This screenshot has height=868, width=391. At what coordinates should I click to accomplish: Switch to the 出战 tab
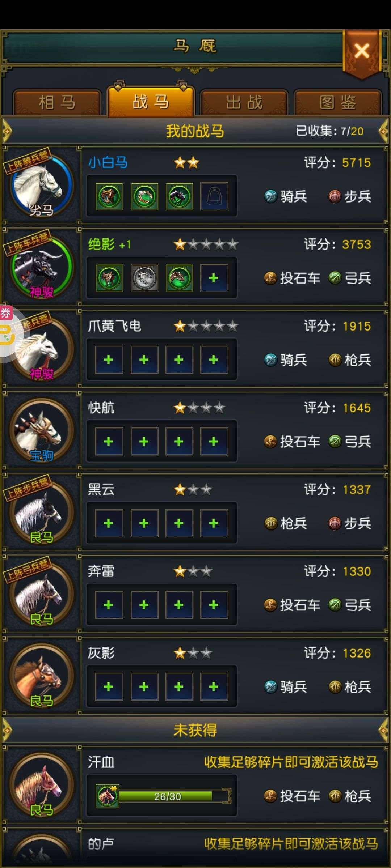(244, 102)
